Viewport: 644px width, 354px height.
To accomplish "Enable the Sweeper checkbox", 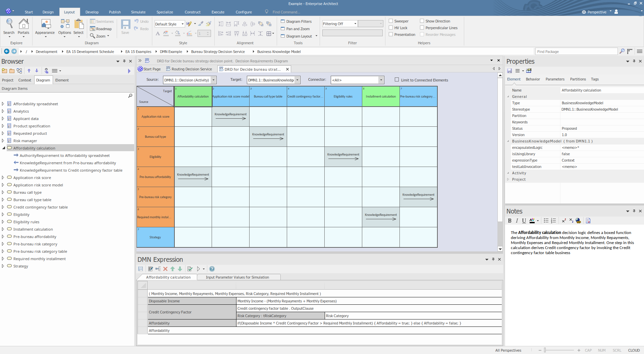I will coord(391,21).
